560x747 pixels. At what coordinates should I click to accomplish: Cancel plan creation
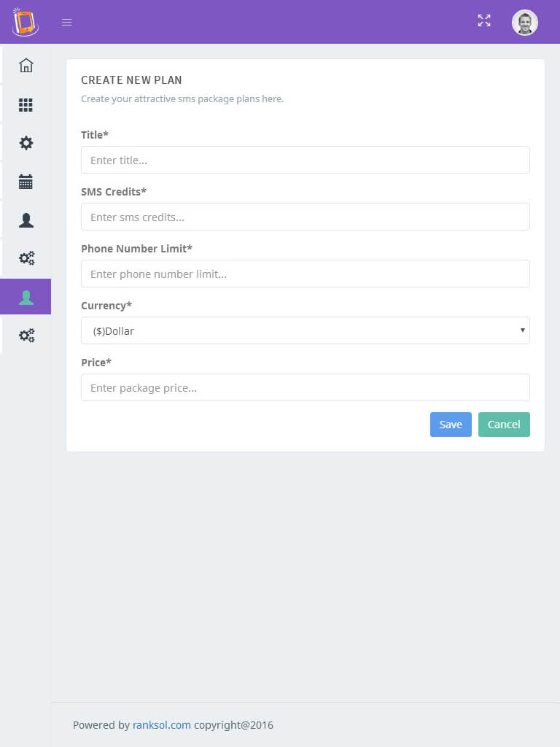click(x=504, y=425)
